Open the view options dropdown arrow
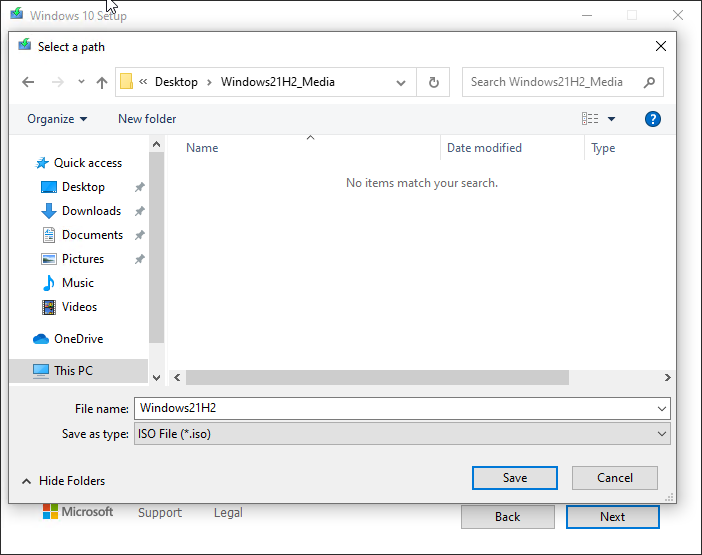 click(x=611, y=119)
